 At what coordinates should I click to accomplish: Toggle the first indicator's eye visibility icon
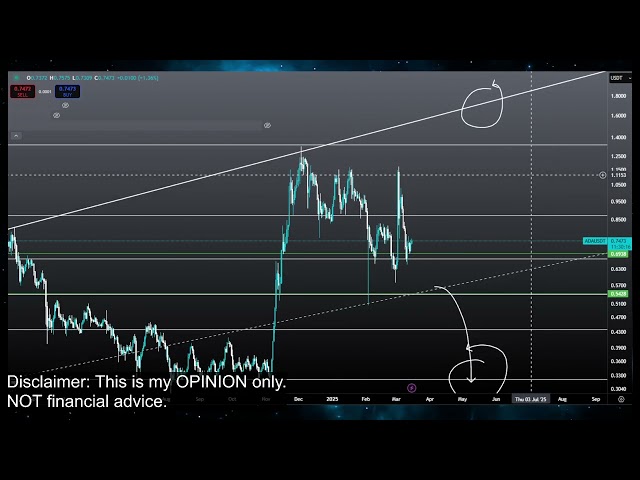tap(64, 105)
